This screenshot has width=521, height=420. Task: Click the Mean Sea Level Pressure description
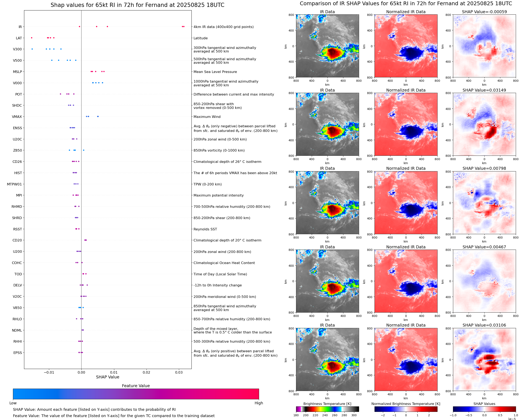[215, 72]
